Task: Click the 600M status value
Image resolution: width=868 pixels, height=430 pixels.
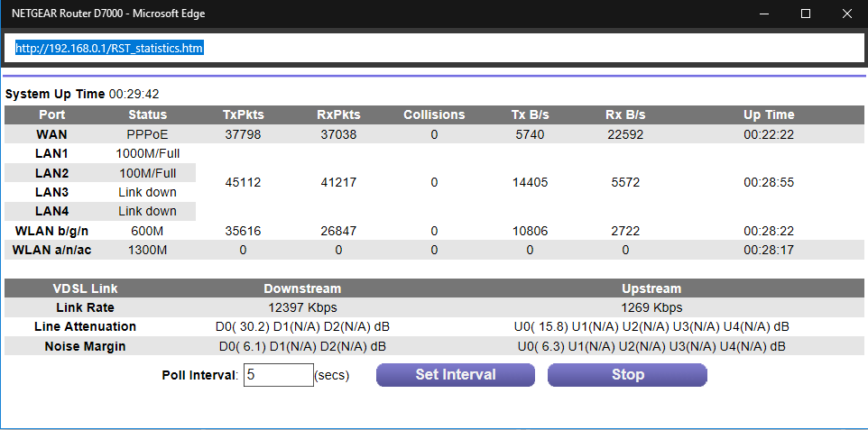Action: point(147,231)
